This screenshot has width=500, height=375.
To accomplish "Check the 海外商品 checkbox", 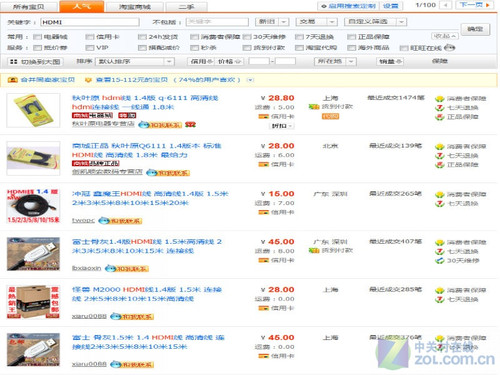I will click(351, 48).
